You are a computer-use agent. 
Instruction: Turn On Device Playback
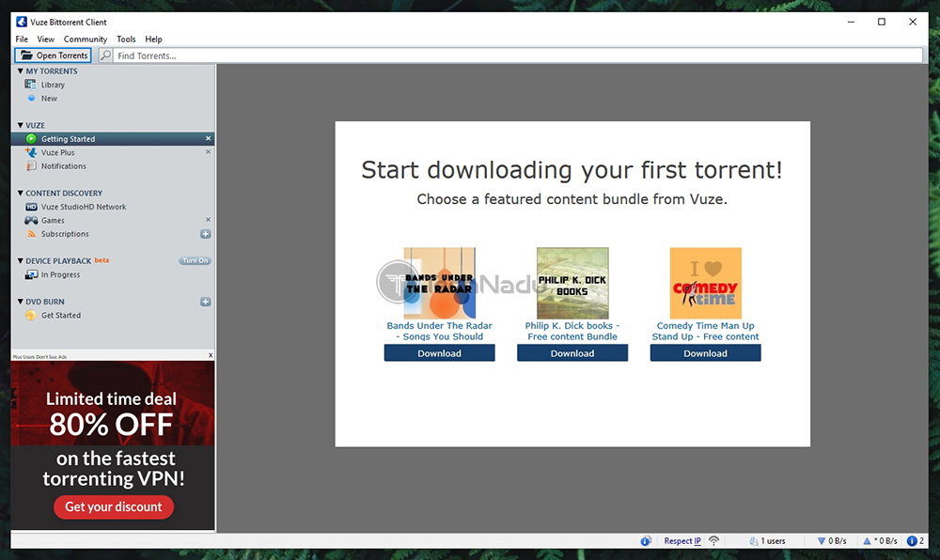pyautogui.click(x=195, y=260)
